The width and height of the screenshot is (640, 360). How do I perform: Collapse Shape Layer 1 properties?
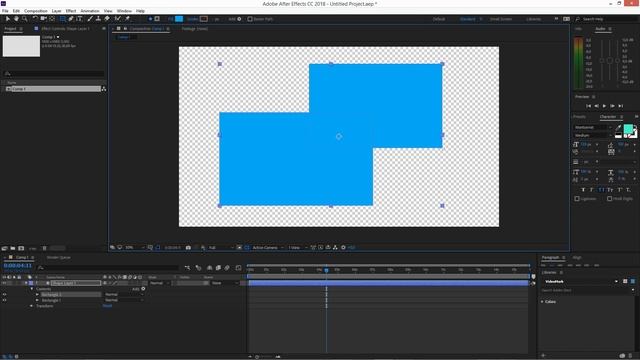click(x=26, y=283)
